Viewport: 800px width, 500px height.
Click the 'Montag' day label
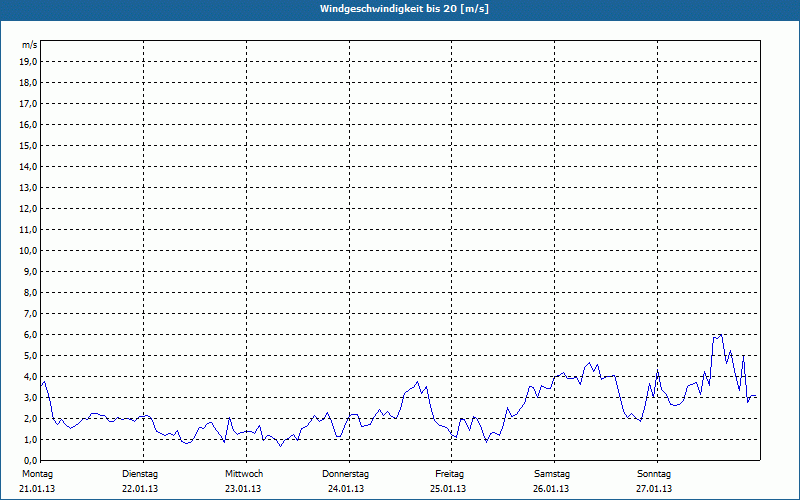[x=37, y=474]
